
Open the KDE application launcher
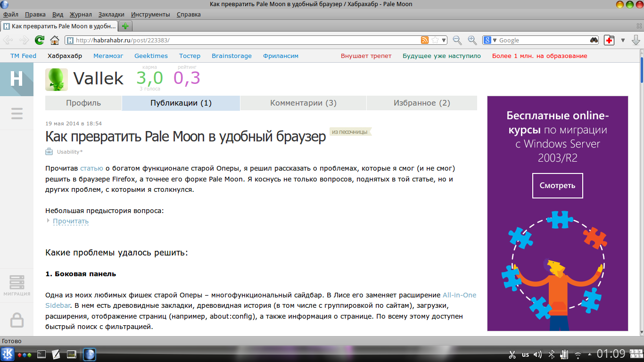click(x=8, y=354)
